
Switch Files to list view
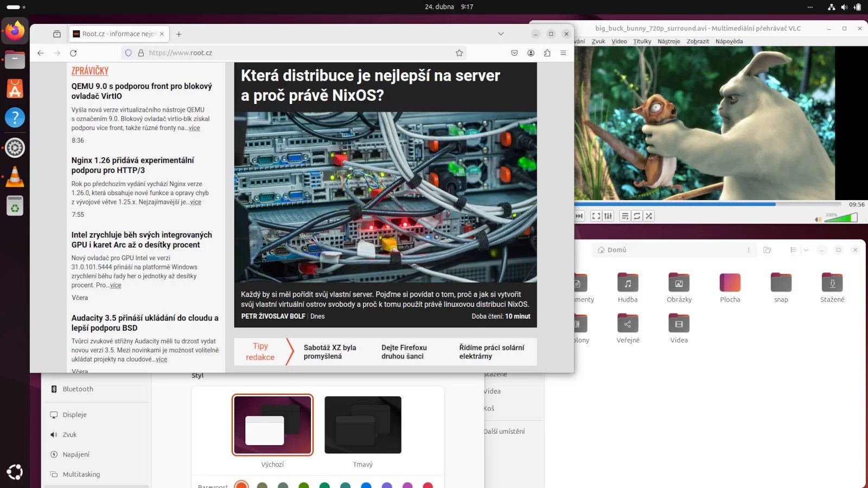tap(793, 250)
